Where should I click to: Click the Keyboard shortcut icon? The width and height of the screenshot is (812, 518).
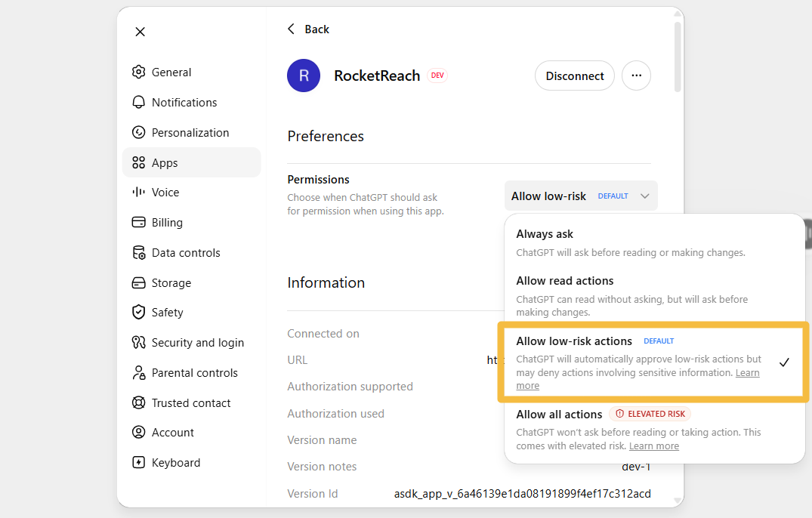138,462
